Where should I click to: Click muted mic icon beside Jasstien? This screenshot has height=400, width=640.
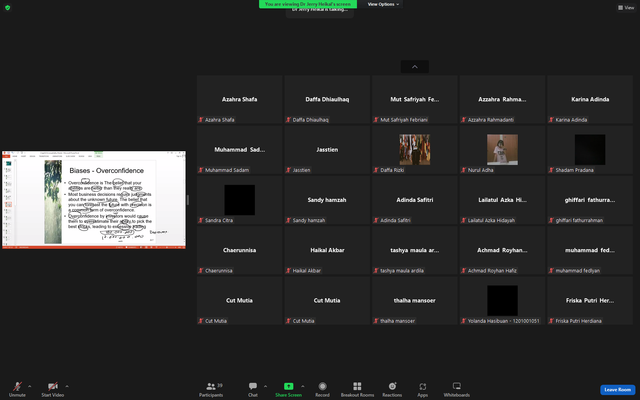(289, 170)
